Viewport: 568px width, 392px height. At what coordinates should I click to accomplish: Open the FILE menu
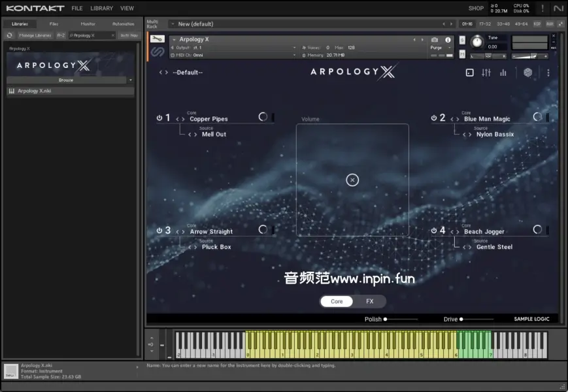[77, 8]
